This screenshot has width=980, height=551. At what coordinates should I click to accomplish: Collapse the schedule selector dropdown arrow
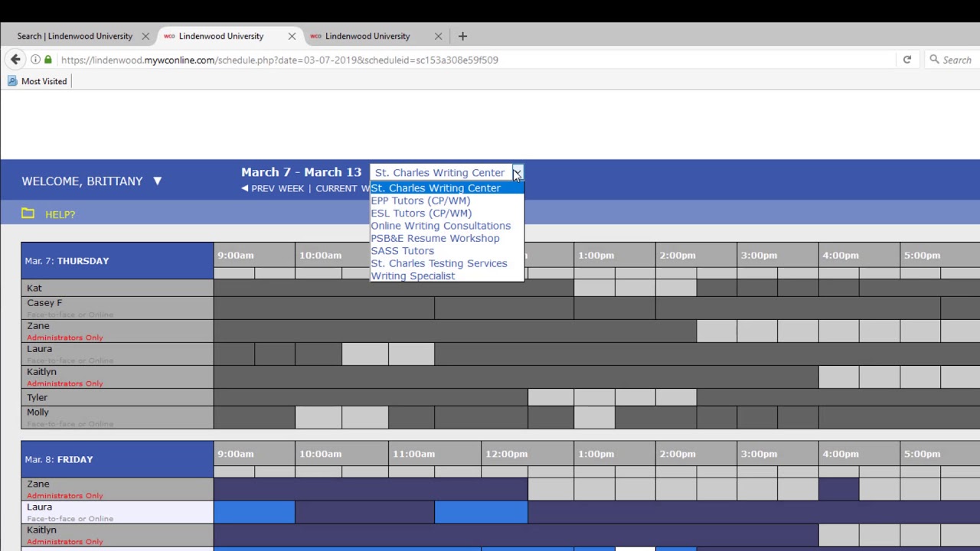[x=518, y=173]
